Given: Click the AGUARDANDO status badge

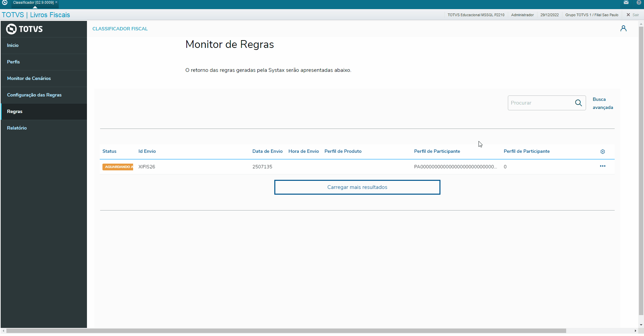Looking at the screenshot, I should pyautogui.click(x=118, y=167).
